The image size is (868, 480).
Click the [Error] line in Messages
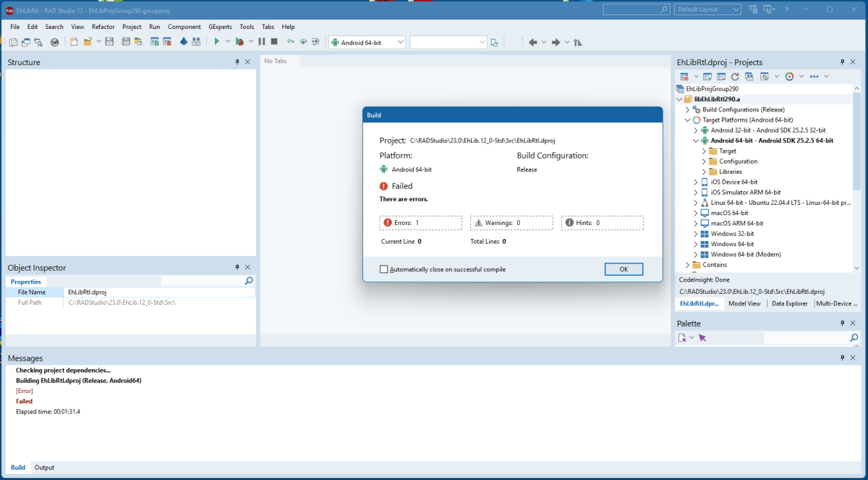pyautogui.click(x=25, y=391)
